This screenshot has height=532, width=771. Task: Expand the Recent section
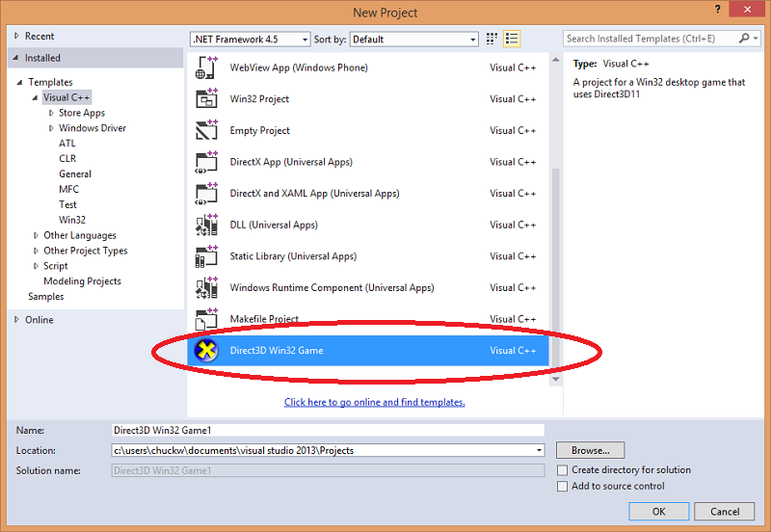coord(16,36)
